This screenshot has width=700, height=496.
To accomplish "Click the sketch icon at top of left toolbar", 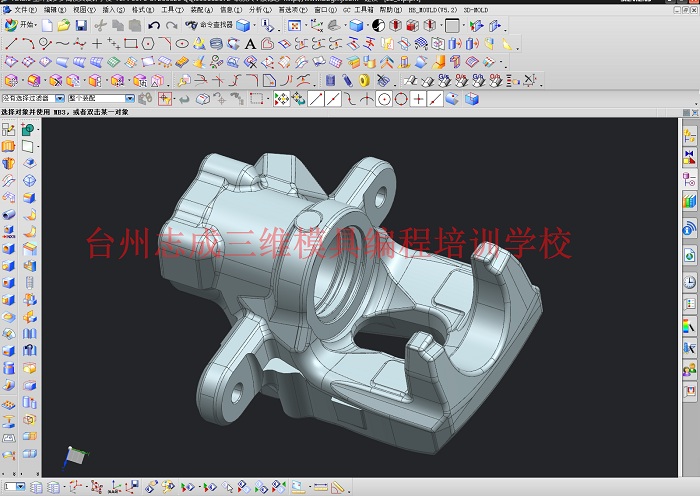I will point(8,129).
